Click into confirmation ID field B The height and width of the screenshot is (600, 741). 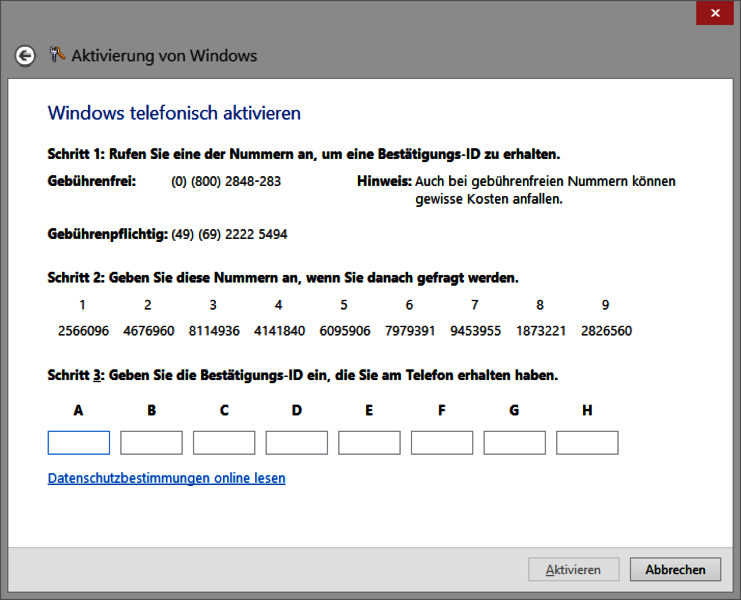(x=151, y=443)
